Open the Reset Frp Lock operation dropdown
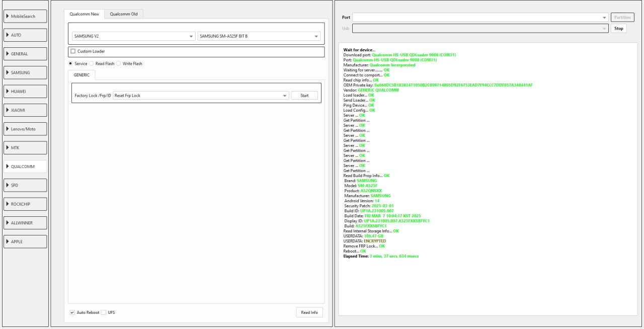The height and width of the screenshot is (329, 644). point(201,96)
